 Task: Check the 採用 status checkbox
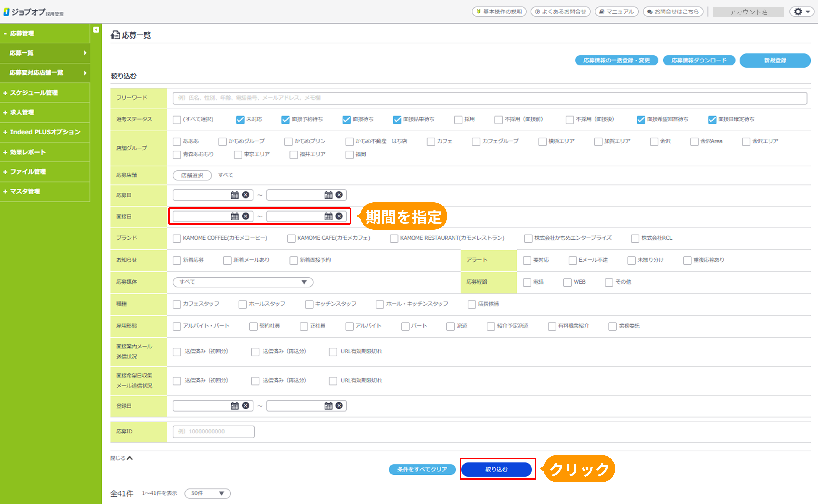click(x=458, y=120)
